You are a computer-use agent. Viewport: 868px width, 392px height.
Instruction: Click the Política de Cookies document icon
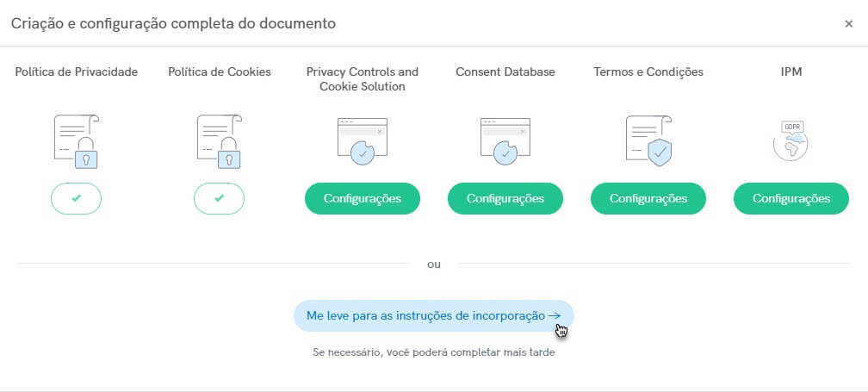[220, 142]
